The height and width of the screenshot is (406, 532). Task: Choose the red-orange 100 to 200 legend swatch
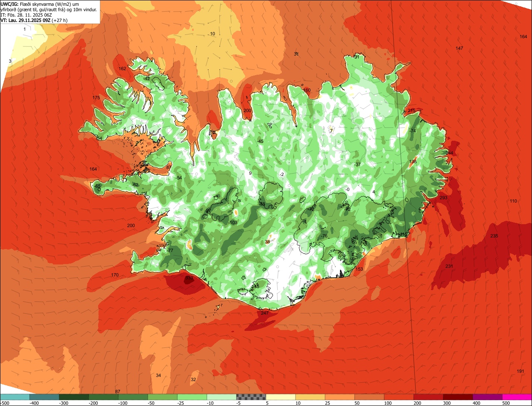[x=398, y=397]
